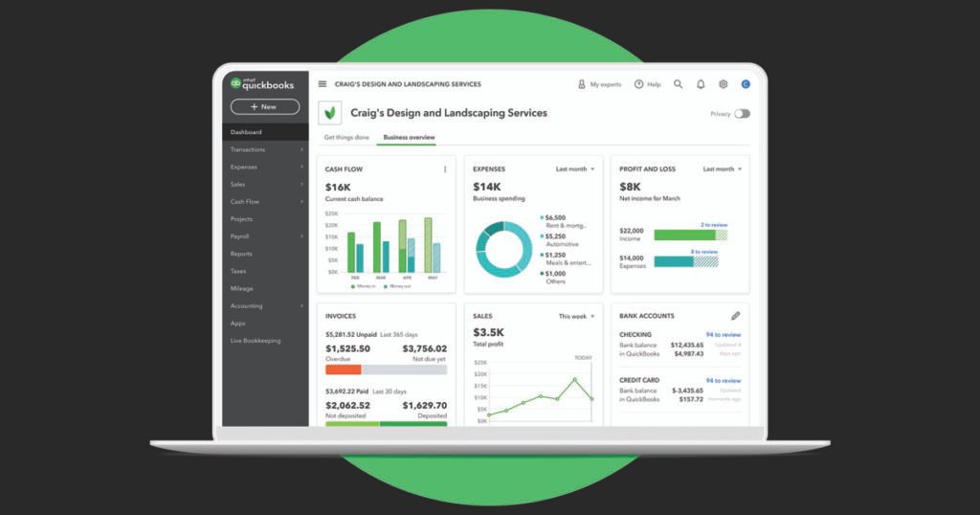This screenshot has width=980, height=515.
Task: Click the Help question mark icon
Action: (638, 84)
